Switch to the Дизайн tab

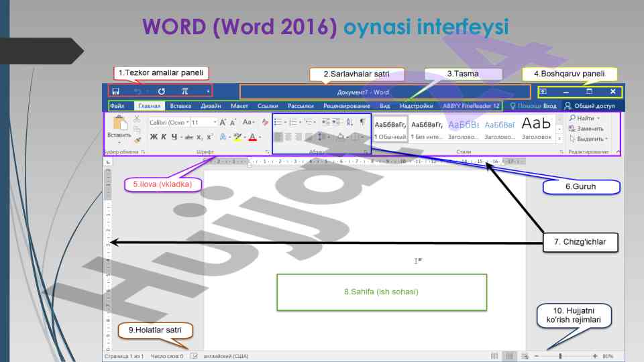tap(211, 106)
